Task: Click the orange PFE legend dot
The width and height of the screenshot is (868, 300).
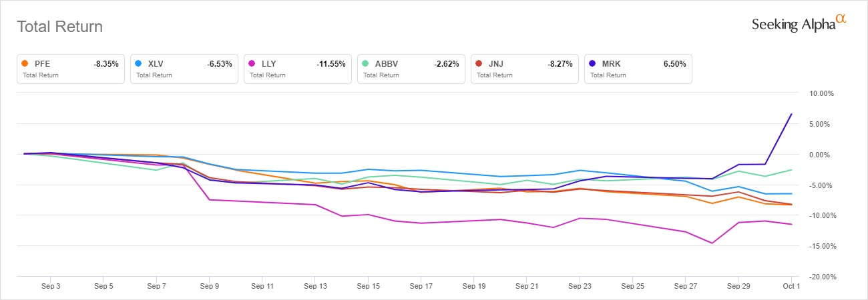Action: tap(25, 63)
